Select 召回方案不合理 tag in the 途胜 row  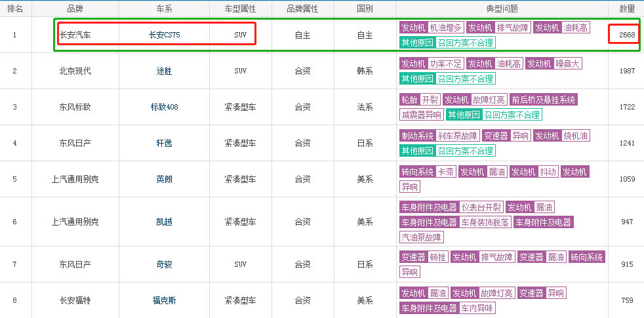[466, 79]
